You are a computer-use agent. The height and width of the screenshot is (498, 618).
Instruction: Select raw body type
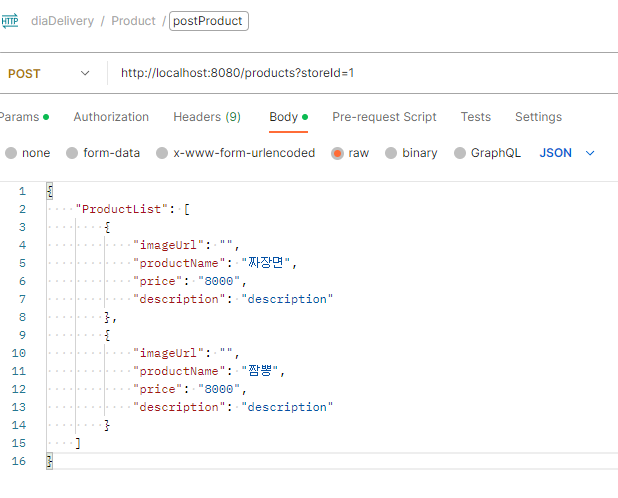(x=350, y=153)
